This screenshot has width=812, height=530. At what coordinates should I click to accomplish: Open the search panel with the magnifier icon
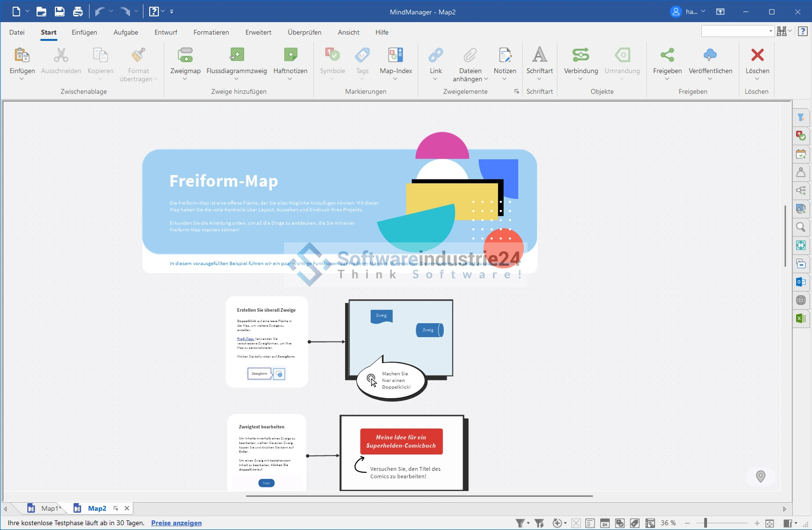point(801,227)
